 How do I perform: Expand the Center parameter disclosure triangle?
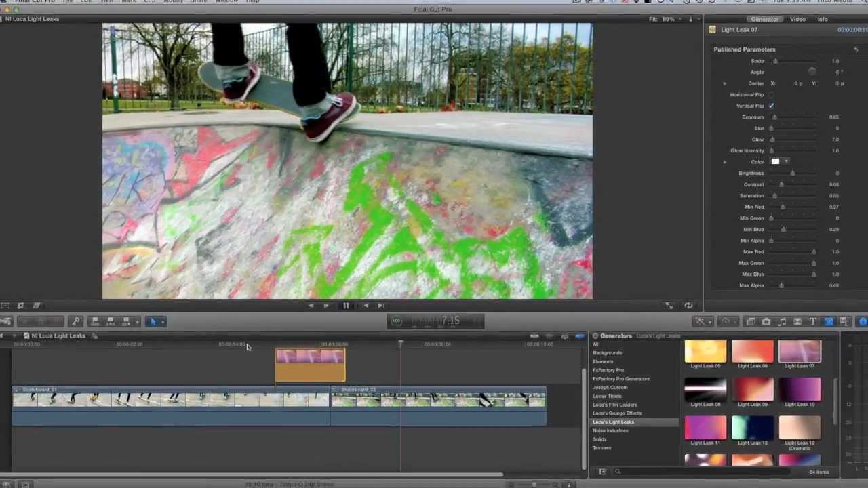[725, 83]
